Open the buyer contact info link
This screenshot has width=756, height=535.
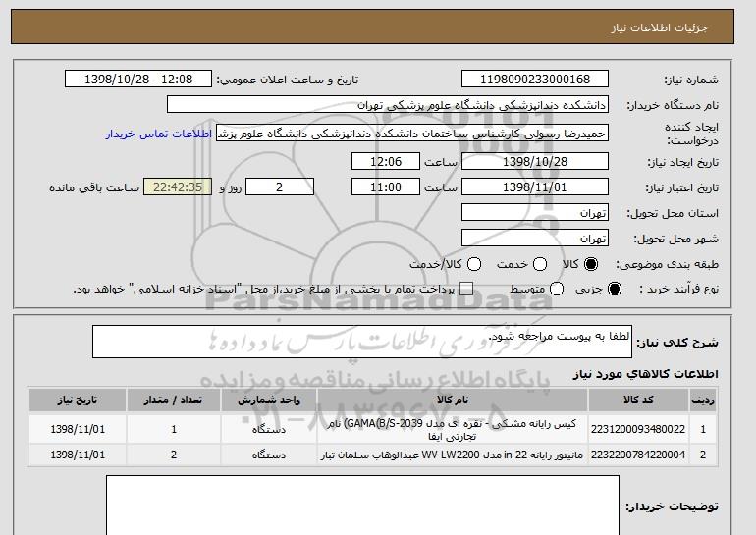click(159, 134)
